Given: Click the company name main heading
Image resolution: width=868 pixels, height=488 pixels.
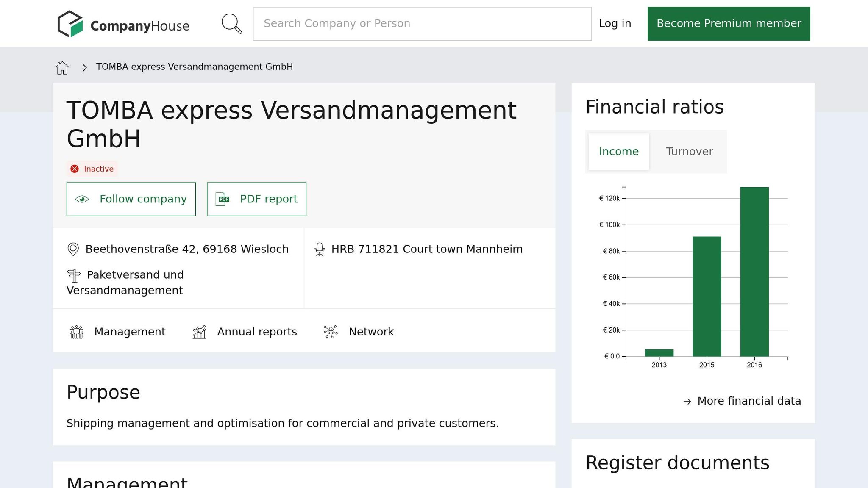Looking at the screenshot, I should (292, 125).
